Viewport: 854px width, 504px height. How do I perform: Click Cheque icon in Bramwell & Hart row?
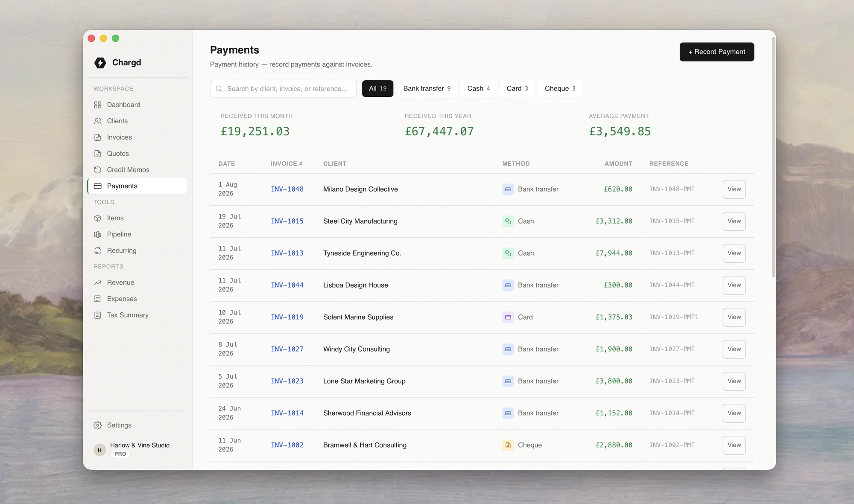point(508,445)
